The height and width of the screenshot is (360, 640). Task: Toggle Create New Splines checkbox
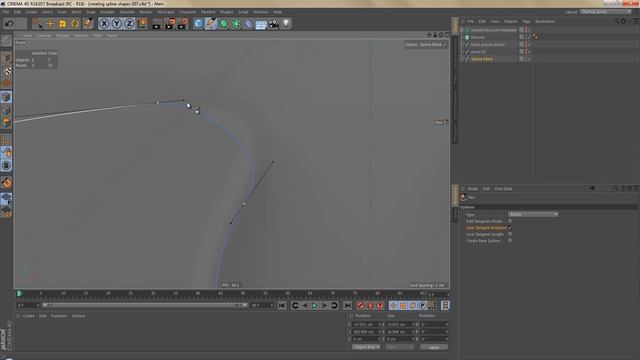[x=510, y=240]
